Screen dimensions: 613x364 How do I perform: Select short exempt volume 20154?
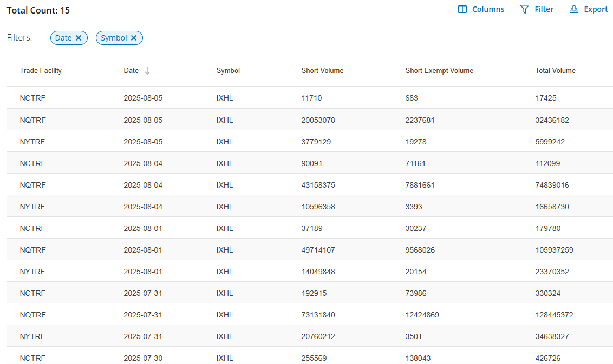tap(415, 272)
